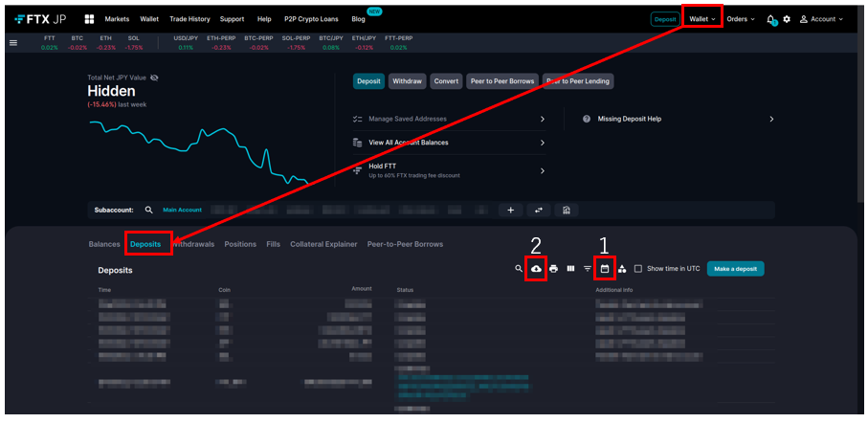The width and height of the screenshot is (868, 423).
Task: Open the filter icon for Deposits
Action: pos(588,269)
